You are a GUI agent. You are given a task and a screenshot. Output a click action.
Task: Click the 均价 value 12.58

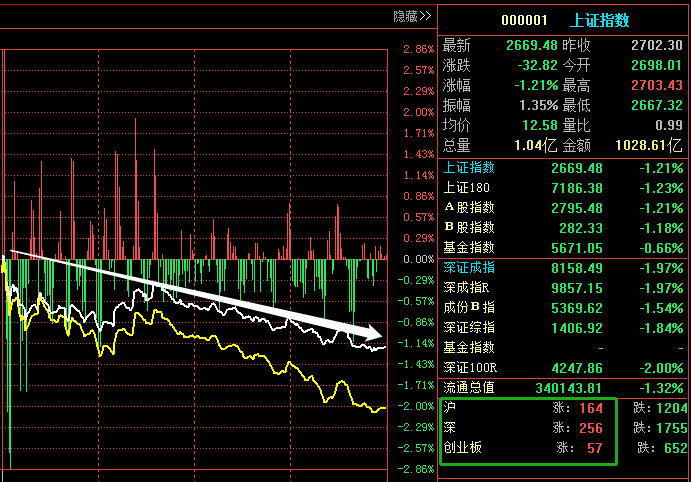pyautogui.click(x=540, y=125)
